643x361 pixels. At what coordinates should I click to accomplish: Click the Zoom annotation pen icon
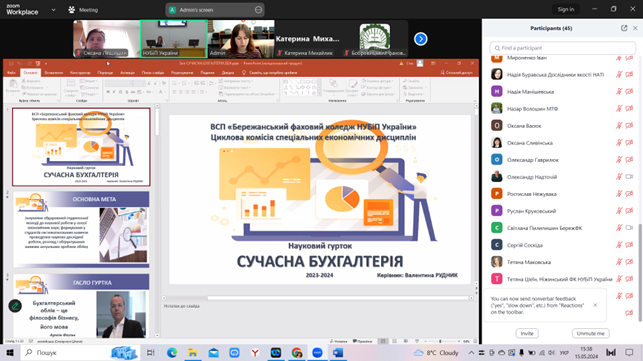[15, 306]
